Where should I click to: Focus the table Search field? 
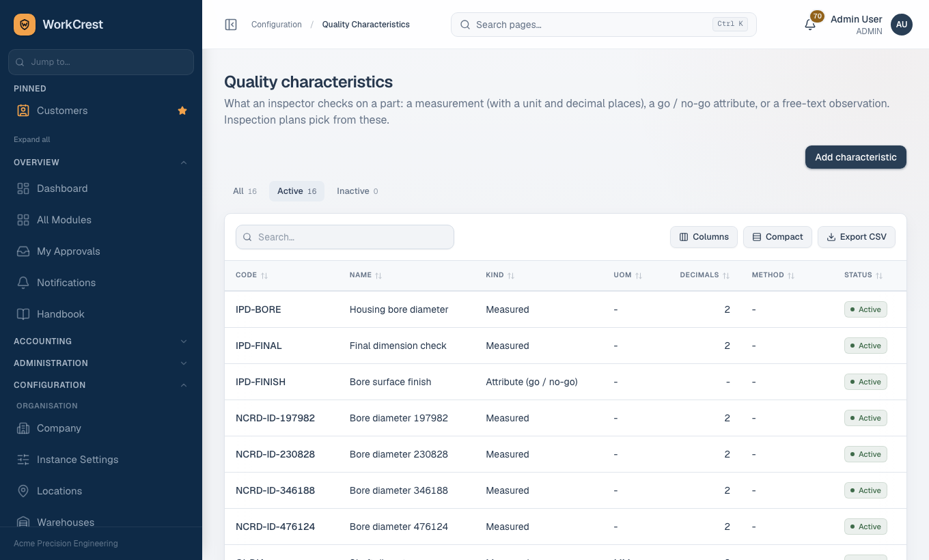(345, 237)
